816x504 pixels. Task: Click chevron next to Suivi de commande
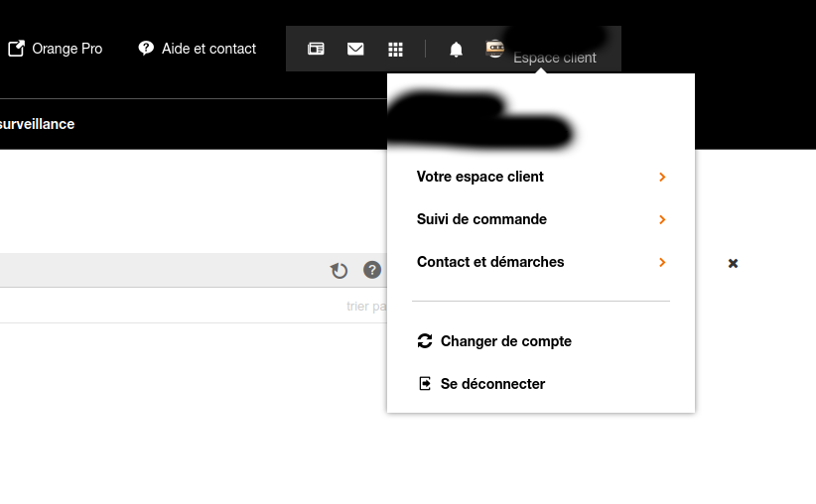[x=662, y=219]
